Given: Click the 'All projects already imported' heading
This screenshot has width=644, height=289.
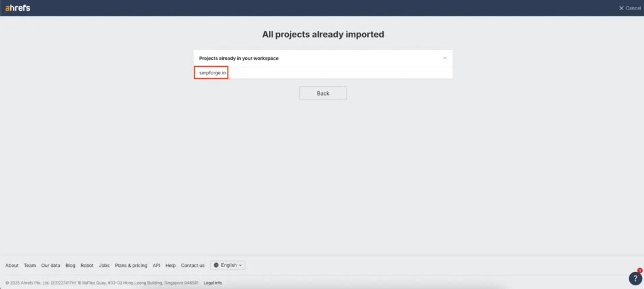Looking at the screenshot, I should tap(323, 34).
